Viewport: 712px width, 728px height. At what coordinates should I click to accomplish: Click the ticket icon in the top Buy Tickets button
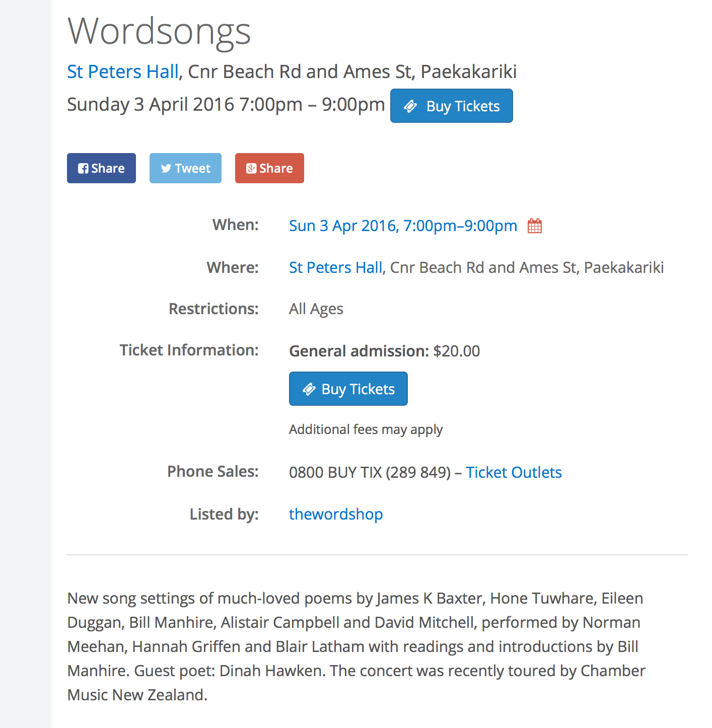410,106
